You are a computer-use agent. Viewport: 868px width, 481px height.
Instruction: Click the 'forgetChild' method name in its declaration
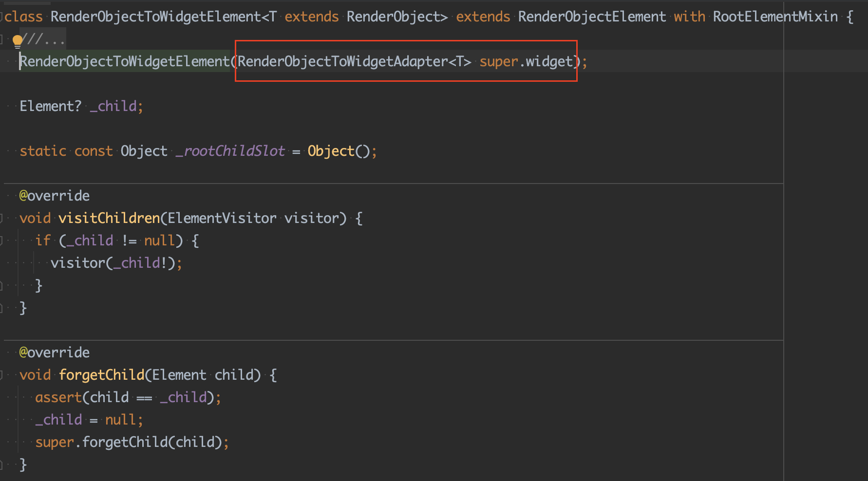102,375
